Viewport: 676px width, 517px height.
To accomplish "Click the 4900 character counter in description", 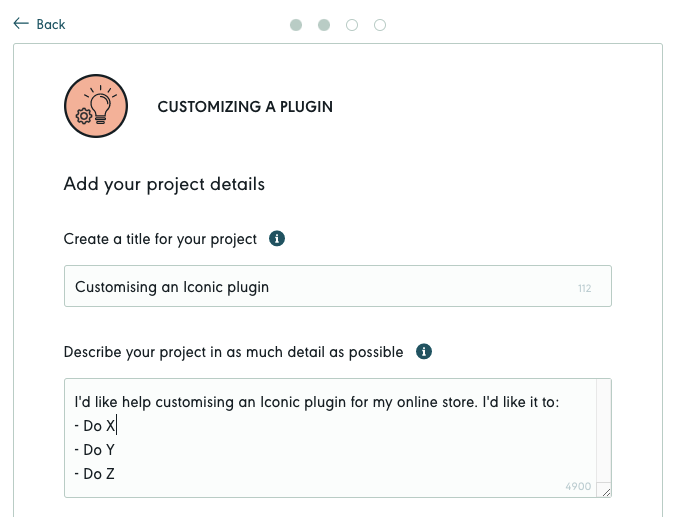I will [x=578, y=486].
